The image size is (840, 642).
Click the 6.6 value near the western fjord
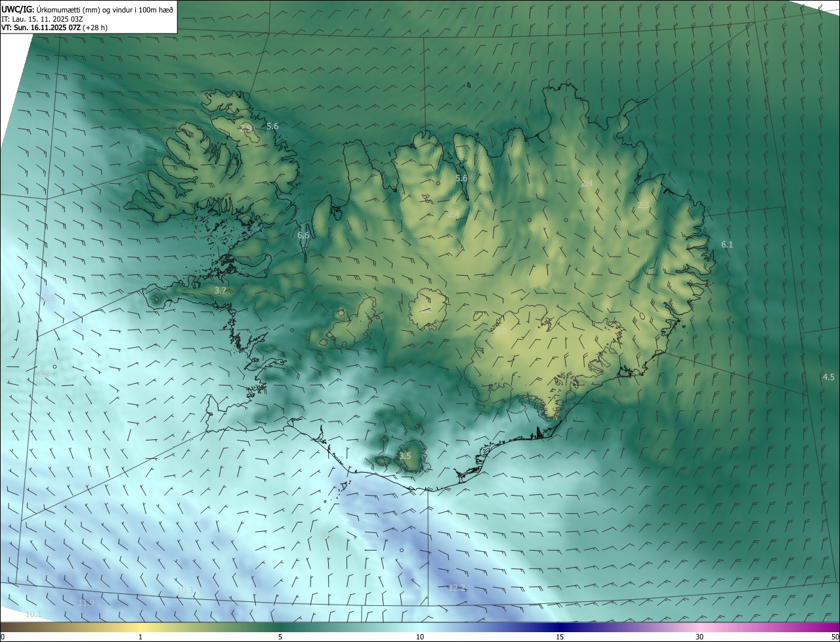[x=303, y=235]
